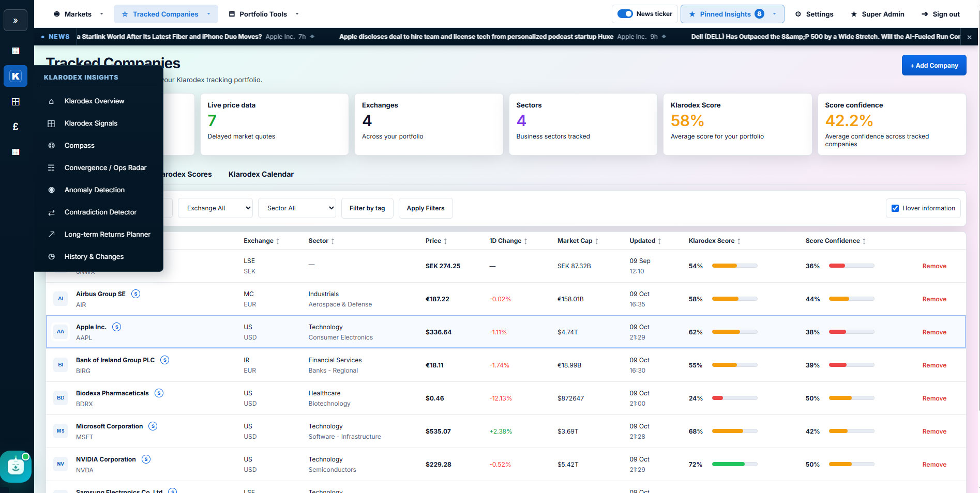This screenshot has width=980, height=493.
Task: Open the chat assistant bot icon
Action: point(16,467)
